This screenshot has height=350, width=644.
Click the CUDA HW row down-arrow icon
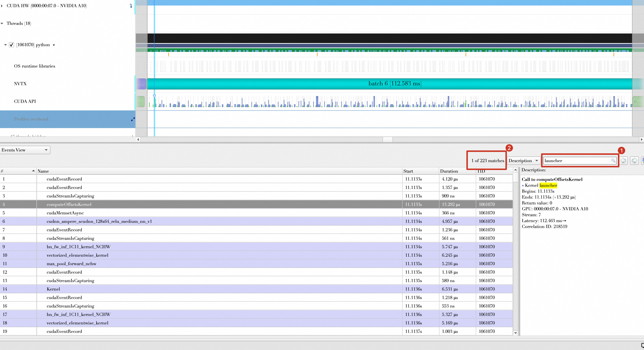click(x=131, y=6)
